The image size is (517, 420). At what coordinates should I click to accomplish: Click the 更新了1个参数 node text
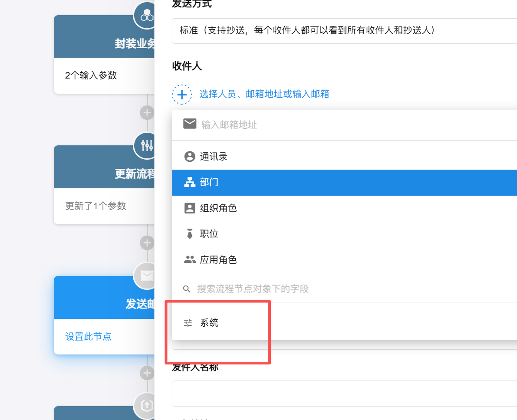[95, 206]
